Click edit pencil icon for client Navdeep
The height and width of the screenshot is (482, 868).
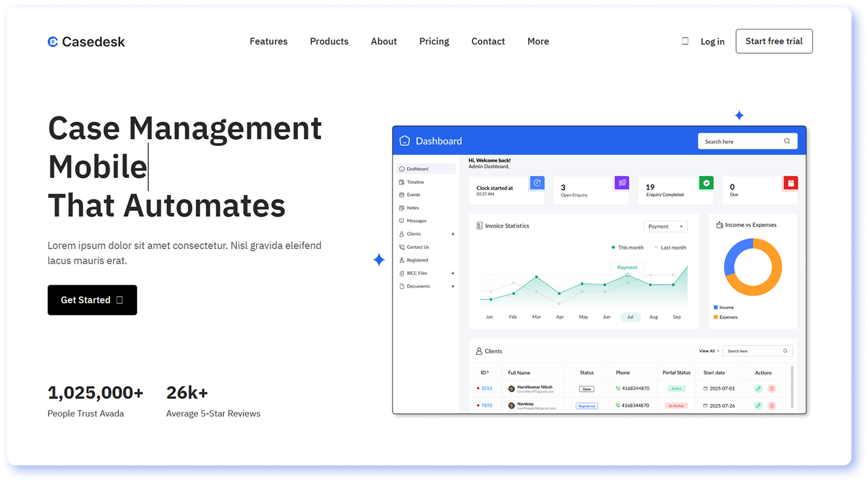(758, 406)
